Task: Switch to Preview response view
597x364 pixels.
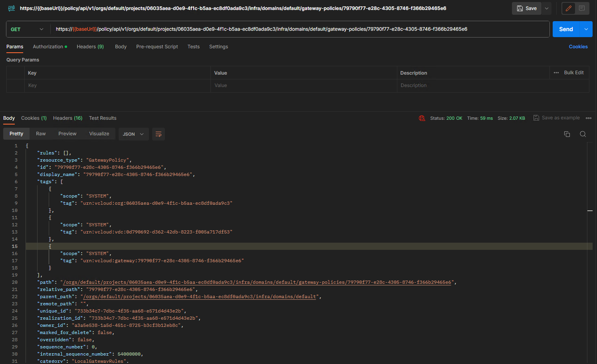Action: pyautogui.click(x=67, y=134)
